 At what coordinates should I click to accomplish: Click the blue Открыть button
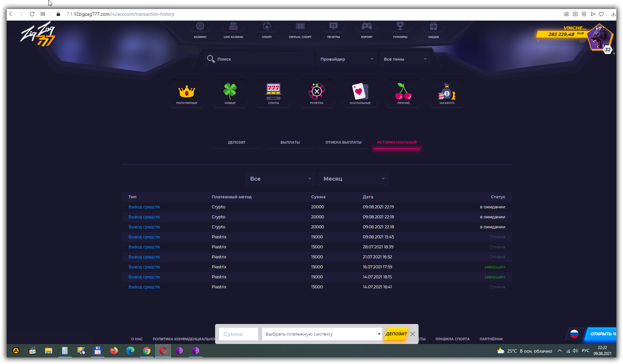pyautogui.click(x=601, y=334)
